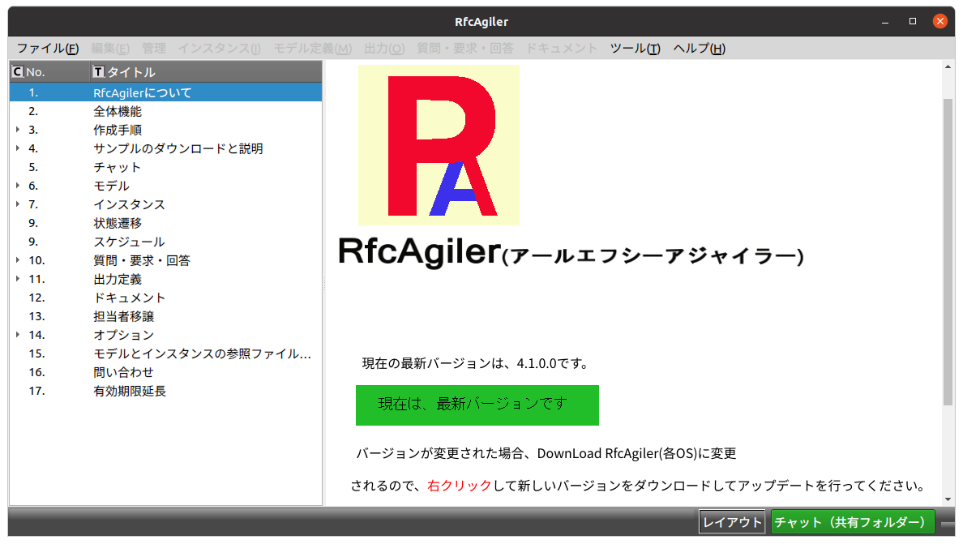
Task: Select row 16. 問い合わせ
Action: pyautogui.click(x=166, y=372)
